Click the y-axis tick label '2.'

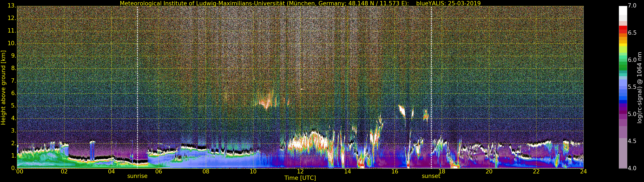coord(14,143)
